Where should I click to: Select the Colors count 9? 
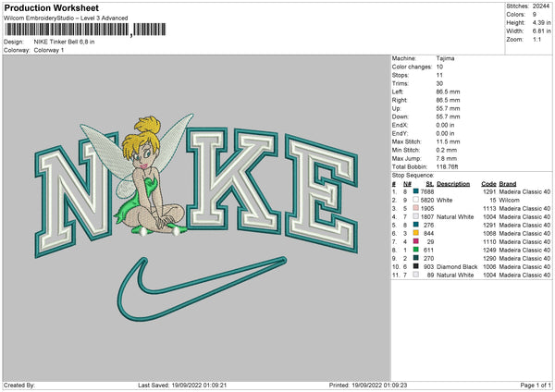[535, 15]
